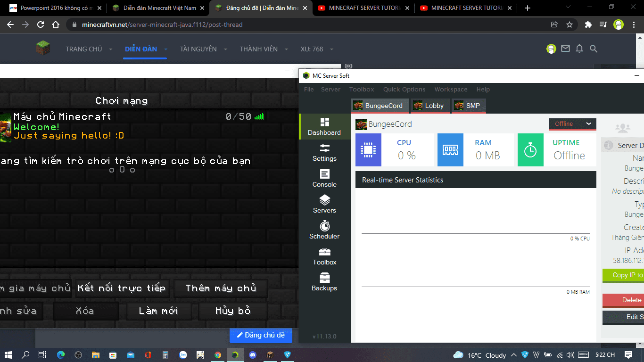Go to the Servers stack icon

tap(325, 200)
